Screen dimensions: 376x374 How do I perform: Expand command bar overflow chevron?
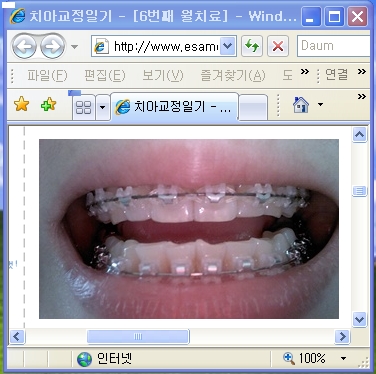362,97
